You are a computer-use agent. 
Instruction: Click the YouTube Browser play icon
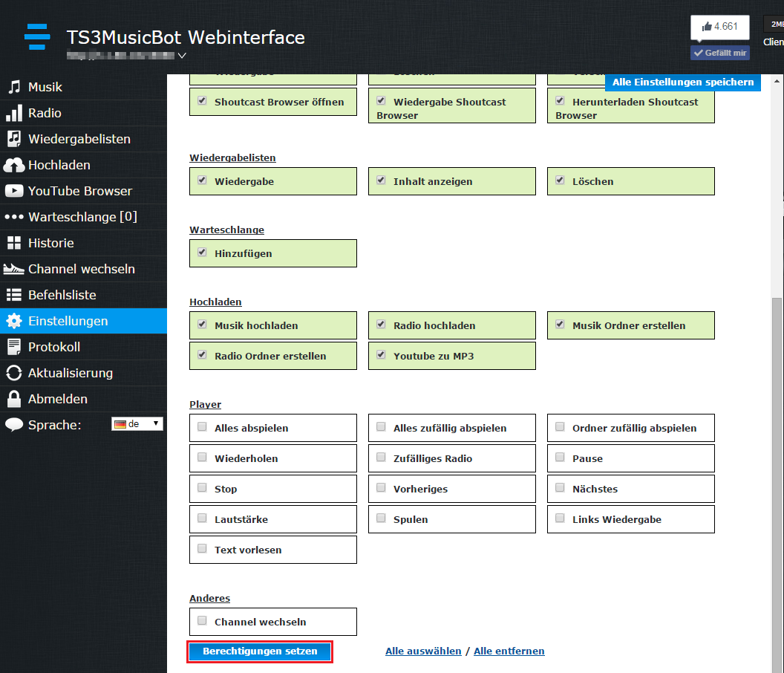[14, 191]
